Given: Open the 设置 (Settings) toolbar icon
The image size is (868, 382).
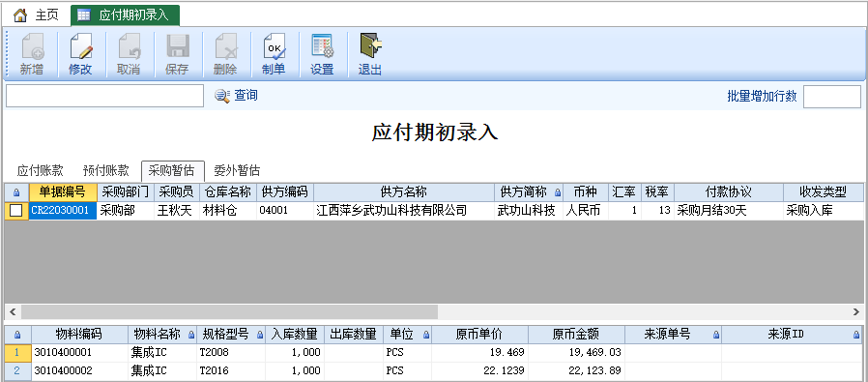Looking at the screenshot, I should pos(322,46).
